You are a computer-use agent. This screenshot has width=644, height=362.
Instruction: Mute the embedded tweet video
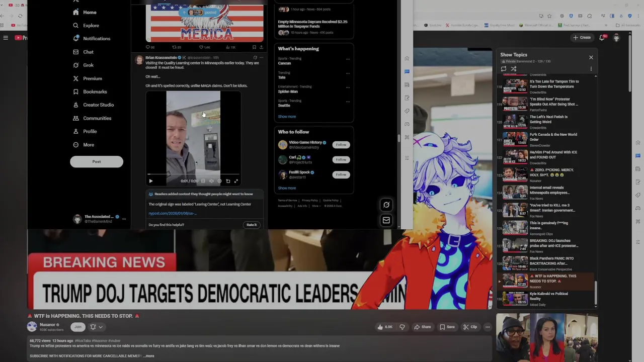[211, 181]
